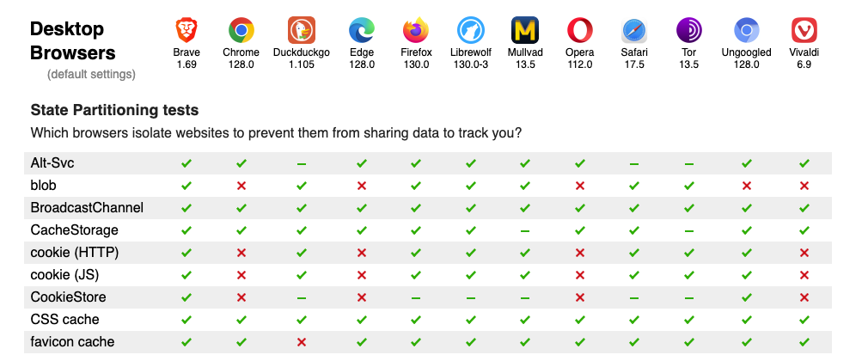Click the Duckduckgo duck icon
This screenshot has width=868, height=355.
point(301,31)
